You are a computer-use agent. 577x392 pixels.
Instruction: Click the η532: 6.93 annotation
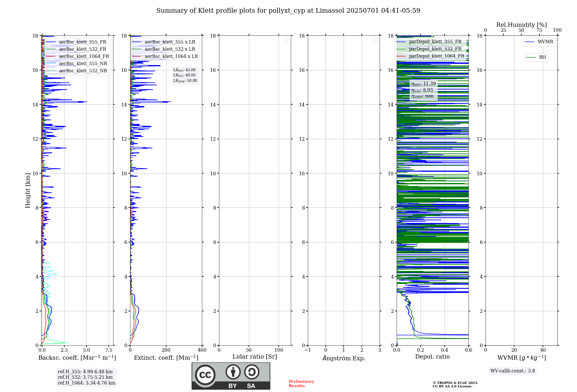(422, 90)
